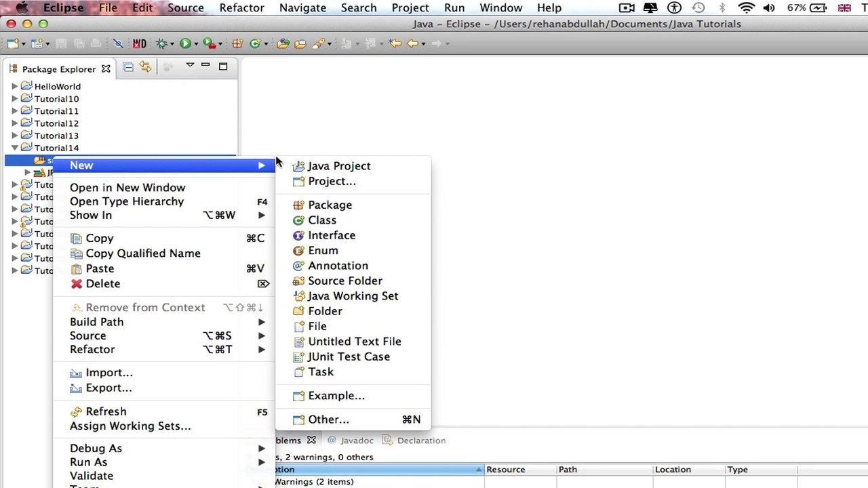Viewport: 868px width, 488px height.
Task: Create a new Source Folder
Action: (353, 281)
